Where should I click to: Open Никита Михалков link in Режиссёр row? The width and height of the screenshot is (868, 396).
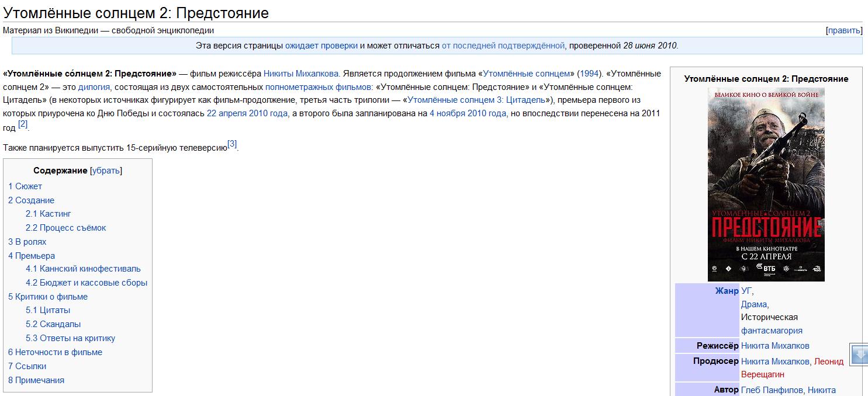click(x=775, y=346)
